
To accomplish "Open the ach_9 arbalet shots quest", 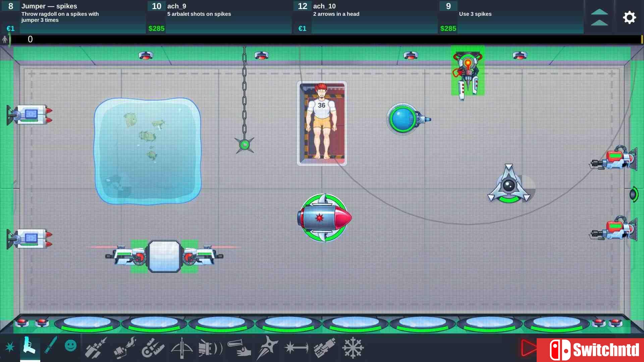I will pos(219,17).
